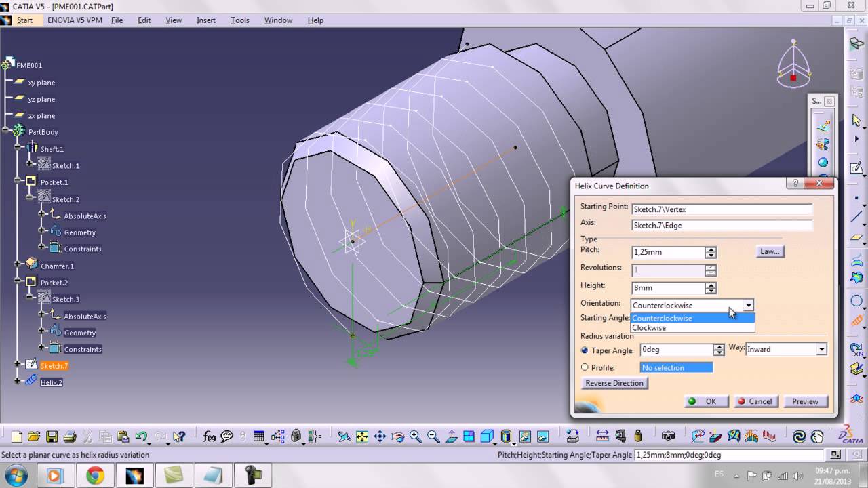The image size is (868, 488).
Task: Choose Counterclockwise from the Orientation list
Action: 692,319
